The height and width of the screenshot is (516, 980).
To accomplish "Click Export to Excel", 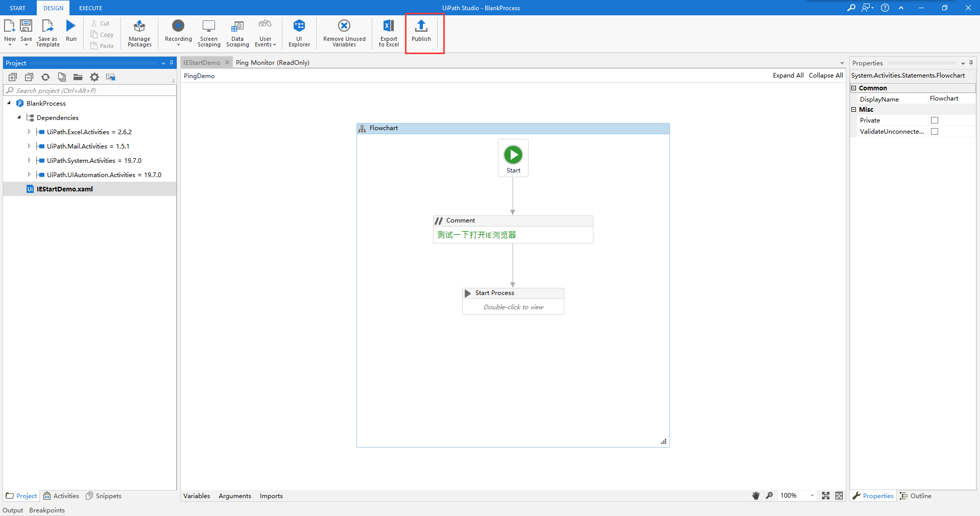I will 388,32.
